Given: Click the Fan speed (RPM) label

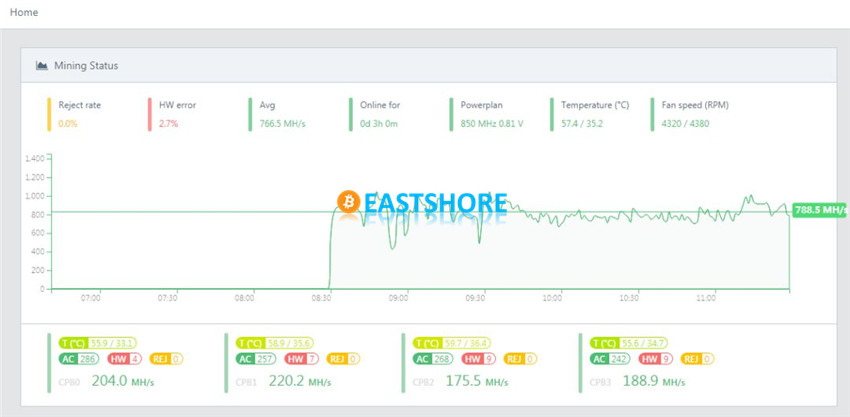Looking at the screenshot, I should (x=696, y=105).
